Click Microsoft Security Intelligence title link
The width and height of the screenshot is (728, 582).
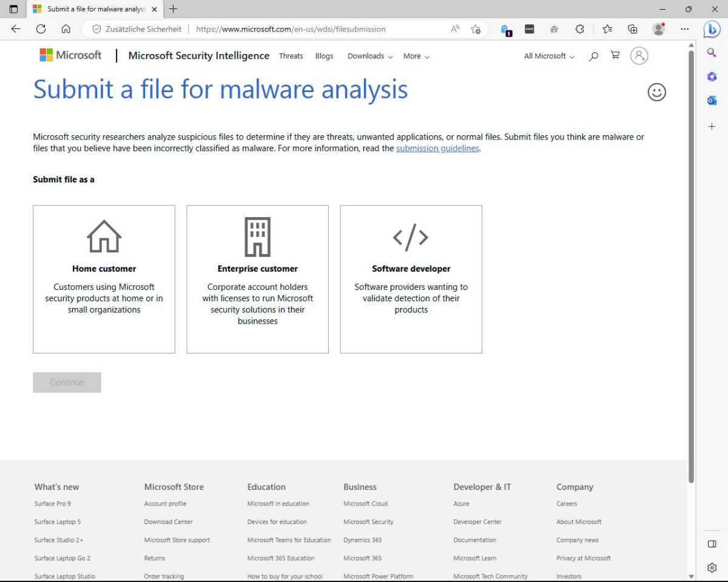(199, 56)
